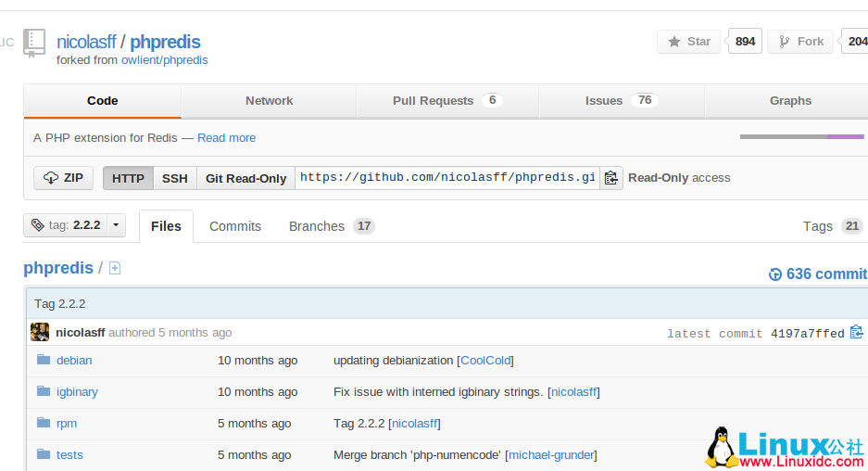
Task: Click the repository book icon
Action: click(x=34, y=43)
